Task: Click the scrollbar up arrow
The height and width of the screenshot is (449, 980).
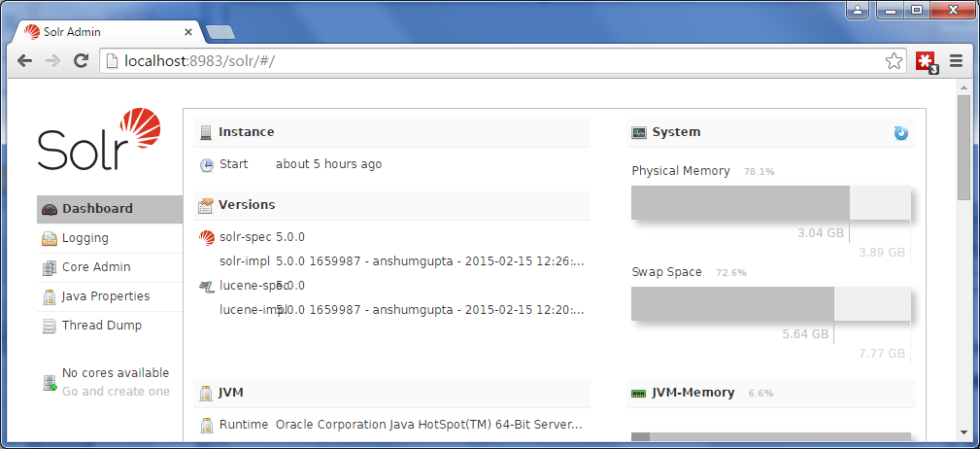Action: click(963, 86)
